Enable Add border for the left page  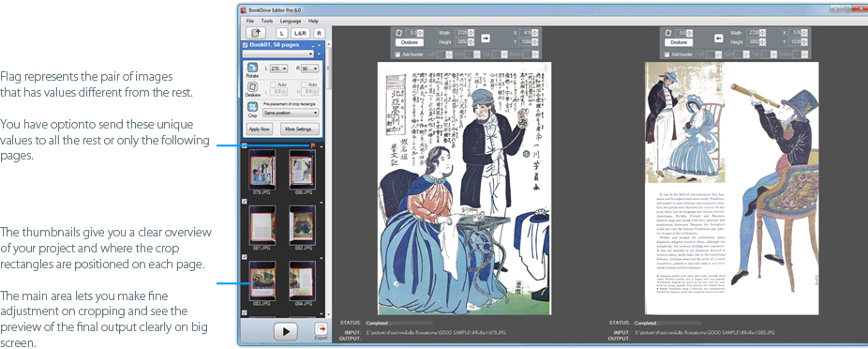tap(398, 54)
